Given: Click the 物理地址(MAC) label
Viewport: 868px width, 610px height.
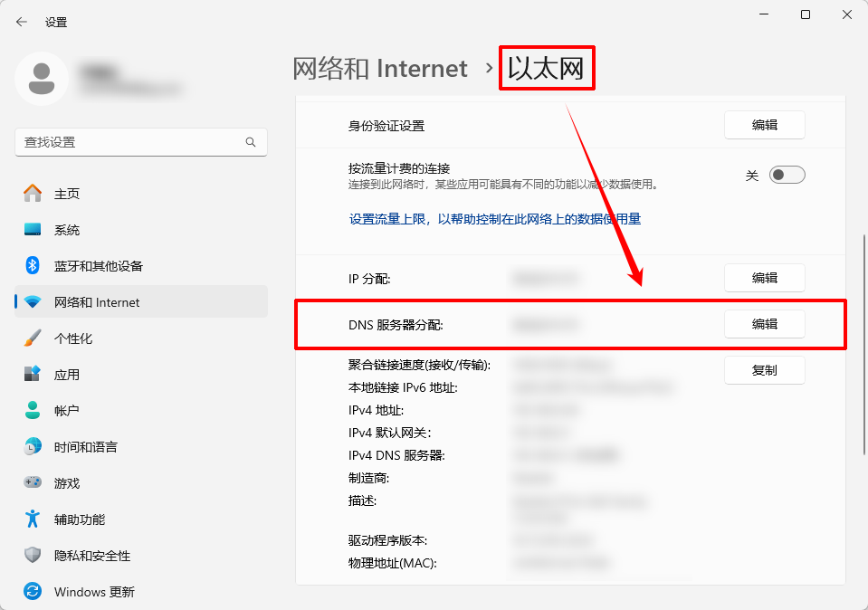Looking at the screenshot, I should coord(393,563).
